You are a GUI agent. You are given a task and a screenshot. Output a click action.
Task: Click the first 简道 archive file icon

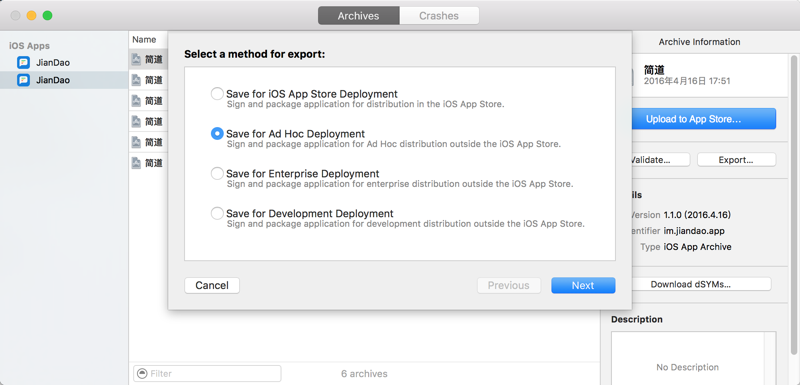click(x=136, y=59)
